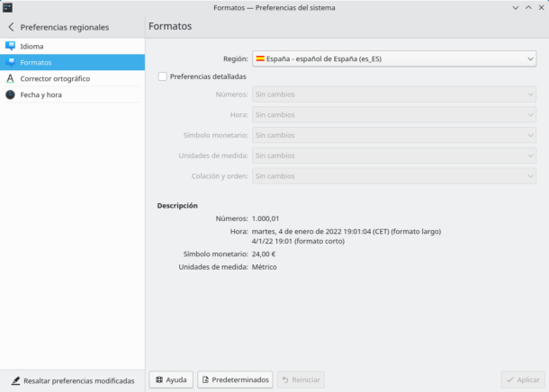
Task: Click the Predeterminados button
Action: pos(235,379)
